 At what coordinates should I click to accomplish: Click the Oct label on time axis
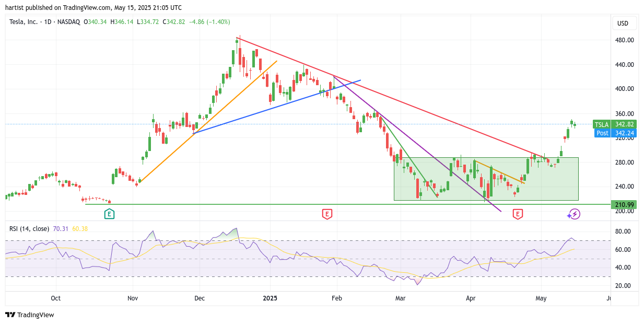(56, 298)
